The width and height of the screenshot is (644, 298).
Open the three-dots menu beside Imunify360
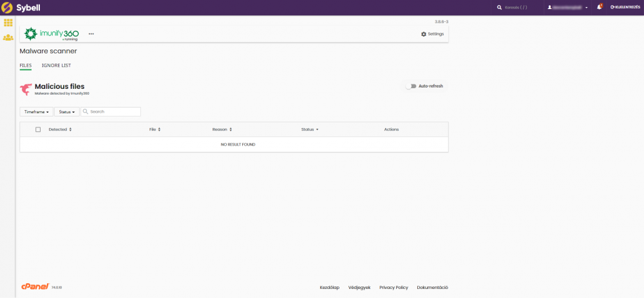pos(91,34)
